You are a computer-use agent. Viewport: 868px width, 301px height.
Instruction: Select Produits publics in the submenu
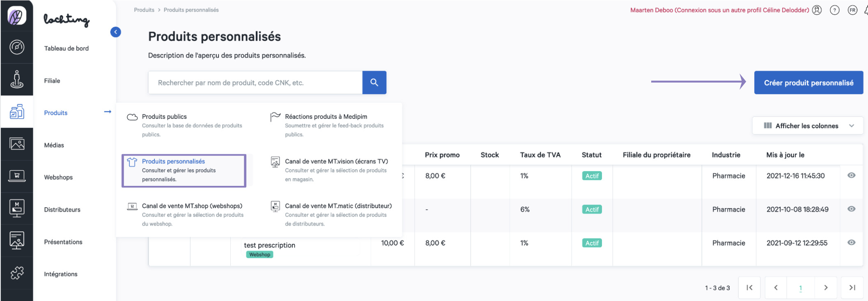[164, 117]
